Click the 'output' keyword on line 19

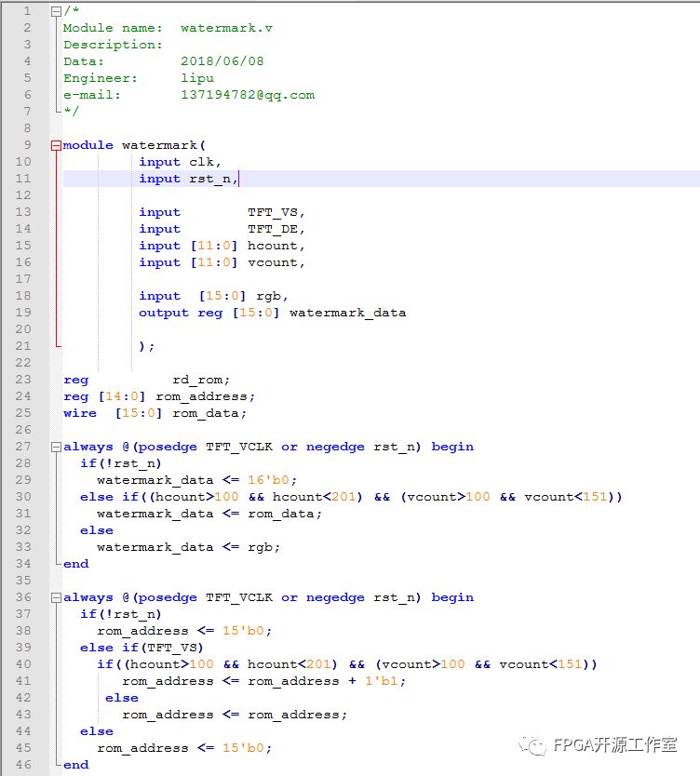[x=164, y=313]
